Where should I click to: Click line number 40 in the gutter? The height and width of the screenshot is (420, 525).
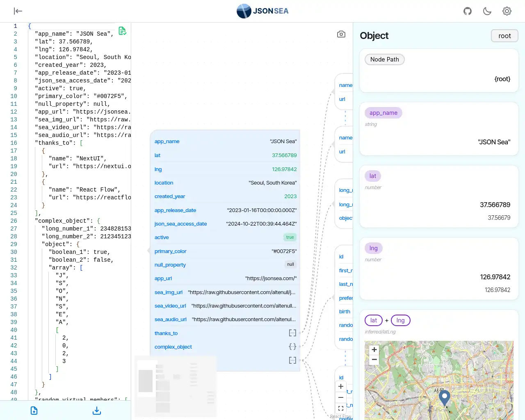(14, 330)
